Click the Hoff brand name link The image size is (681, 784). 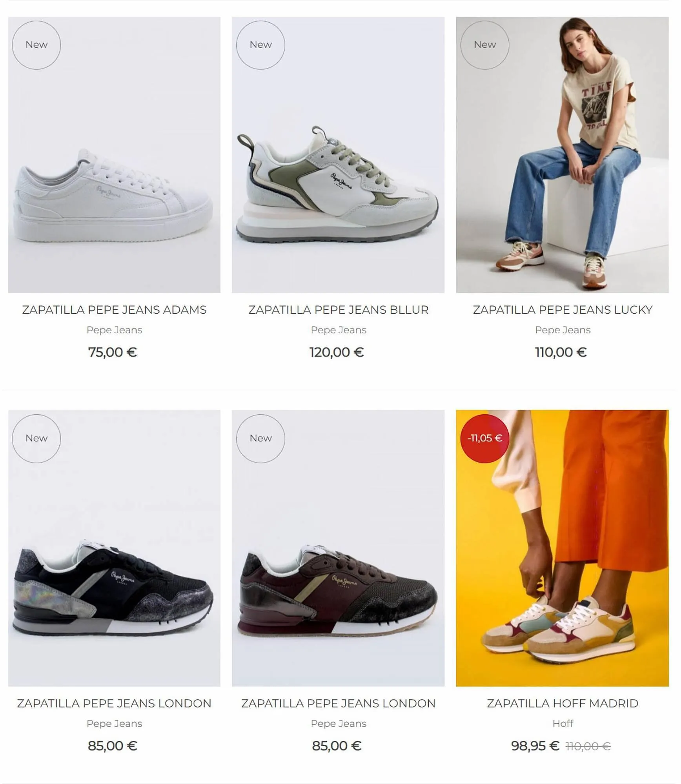pyautogui.click(x=563, y=724)
